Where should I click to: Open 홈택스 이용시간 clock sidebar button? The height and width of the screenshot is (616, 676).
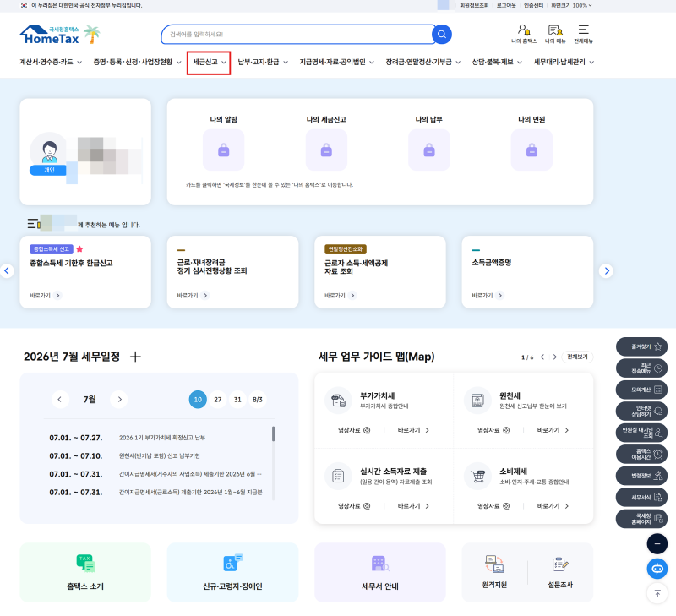[641, 455]
